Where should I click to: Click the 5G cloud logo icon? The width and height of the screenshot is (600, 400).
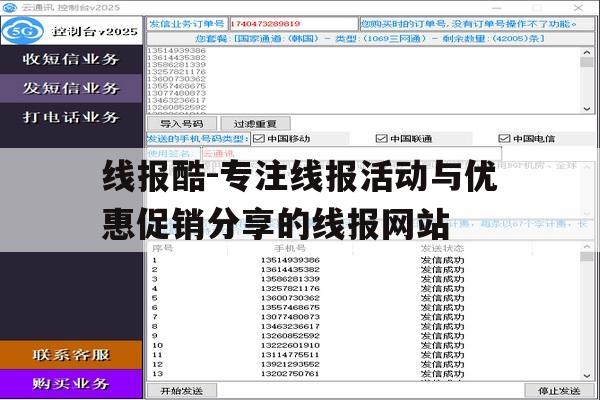pos(23,31)
